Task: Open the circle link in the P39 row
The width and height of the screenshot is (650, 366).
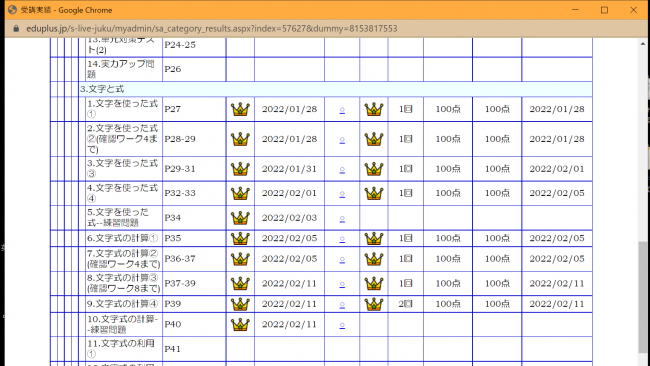Action: coord(342,304)
